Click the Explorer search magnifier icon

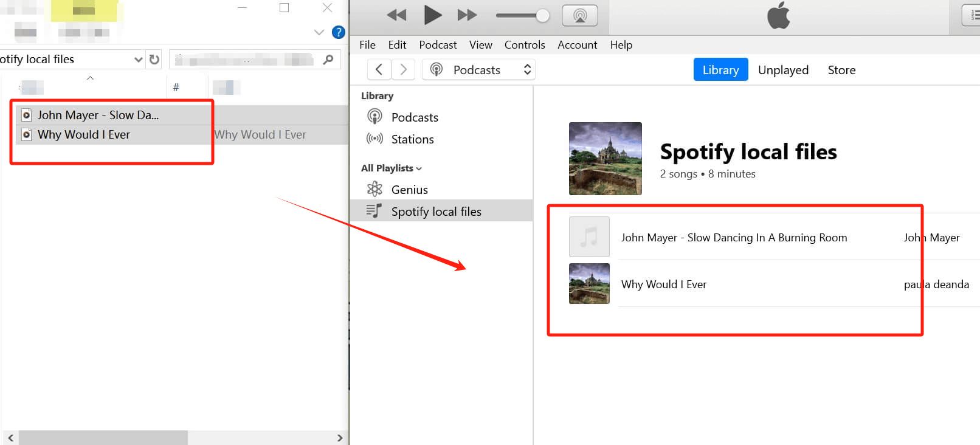[x=328, y=60]
